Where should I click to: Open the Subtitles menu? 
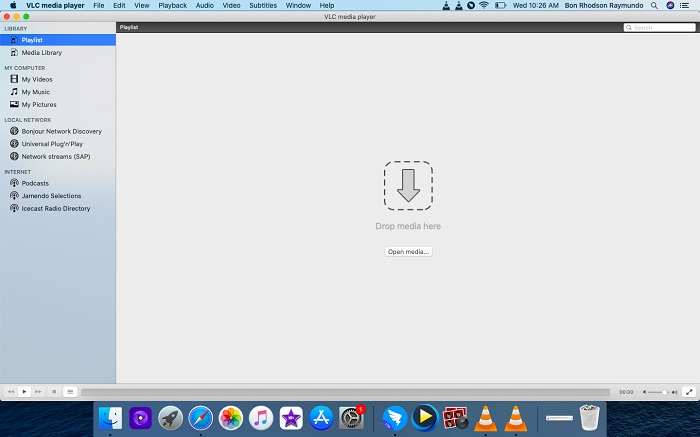coord(263,5)
